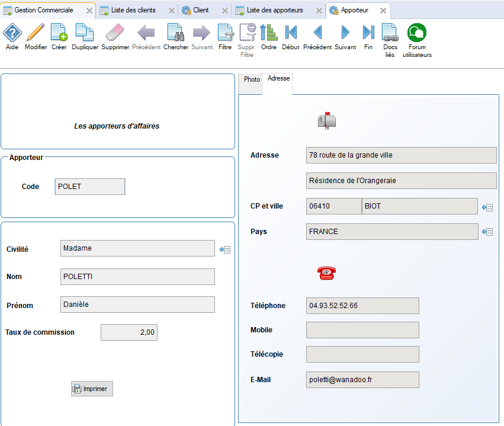The width and height of the screenshot is (504, 426).
Task: Click the empty Télécopie field
Action: click(x=362, y=354)
